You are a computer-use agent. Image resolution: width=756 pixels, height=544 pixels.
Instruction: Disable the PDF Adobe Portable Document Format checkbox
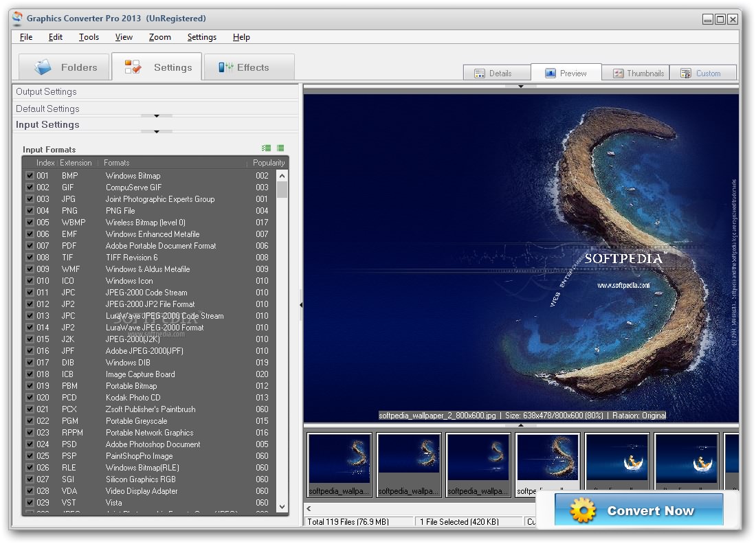pyautogui.click(x=30, y=246)
